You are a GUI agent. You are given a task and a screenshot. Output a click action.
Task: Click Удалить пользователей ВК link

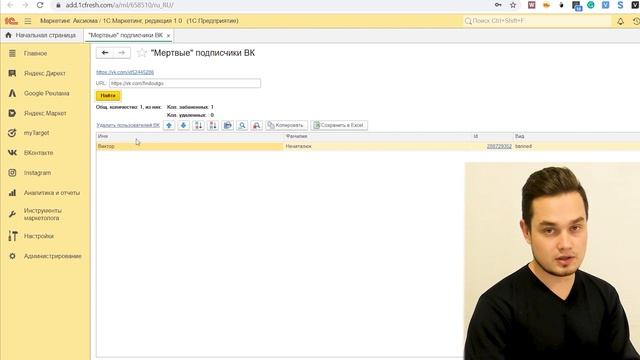point(128,125)
